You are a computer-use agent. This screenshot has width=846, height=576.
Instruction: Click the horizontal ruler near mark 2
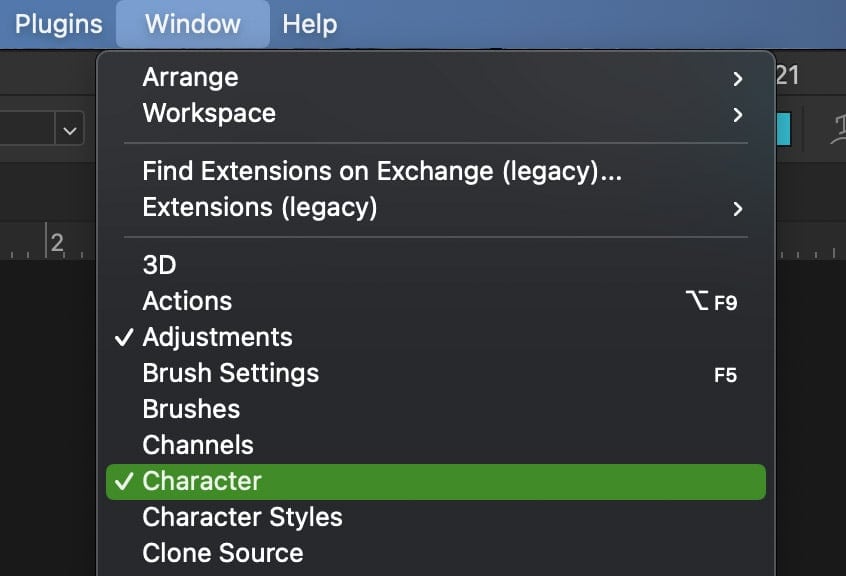(x=57, y=243)
